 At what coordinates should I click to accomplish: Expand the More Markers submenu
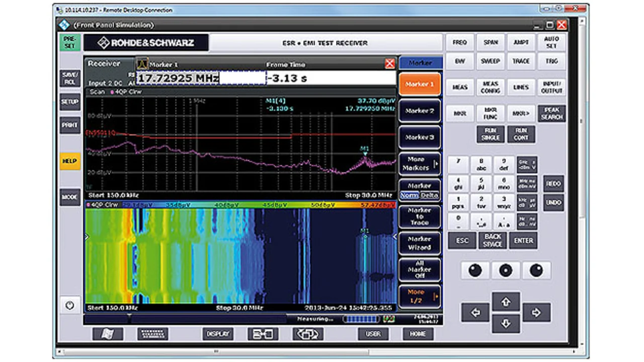pyautogui.click(x=420, y=164)
